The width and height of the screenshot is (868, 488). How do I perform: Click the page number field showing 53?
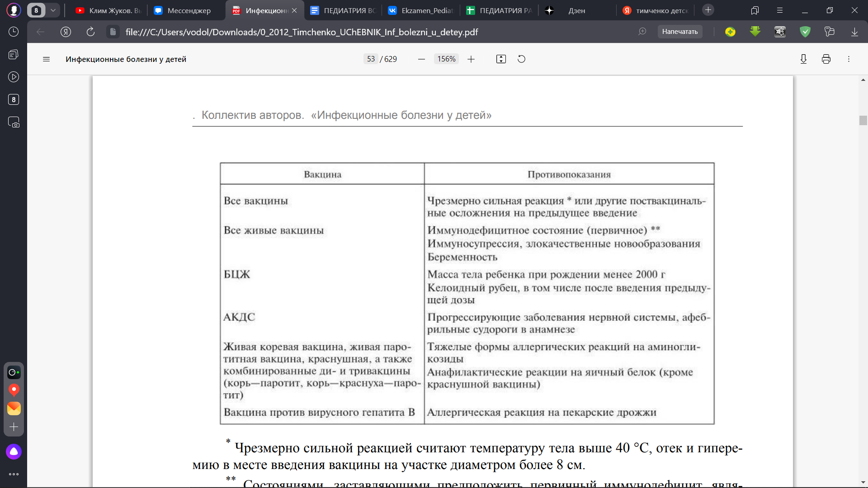tap(371, 59)
